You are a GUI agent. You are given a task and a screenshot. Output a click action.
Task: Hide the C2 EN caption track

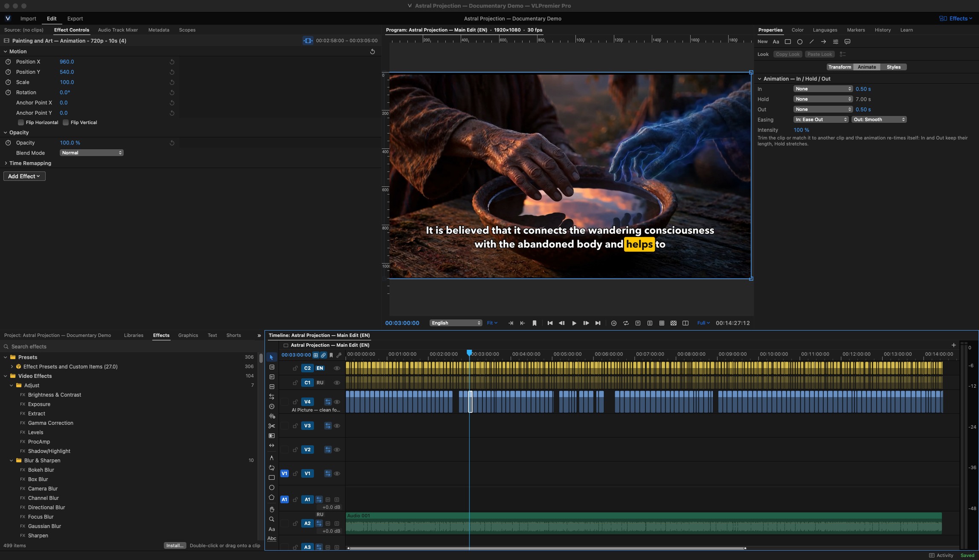tap(337, 368)
